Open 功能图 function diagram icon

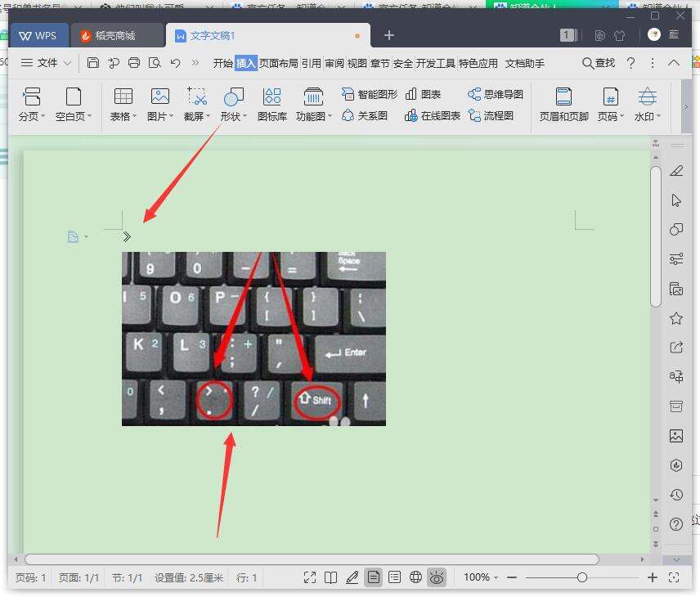tap(314, 104)
